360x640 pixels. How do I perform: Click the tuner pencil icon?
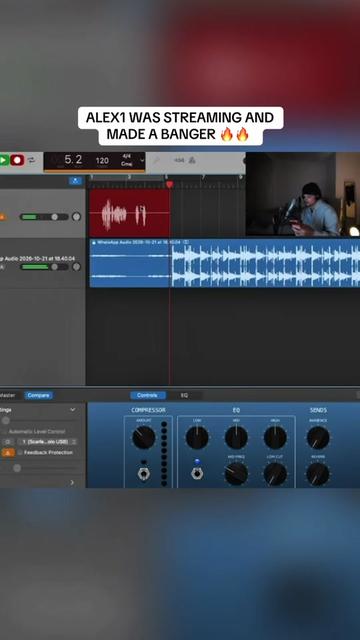pos(156,160)
